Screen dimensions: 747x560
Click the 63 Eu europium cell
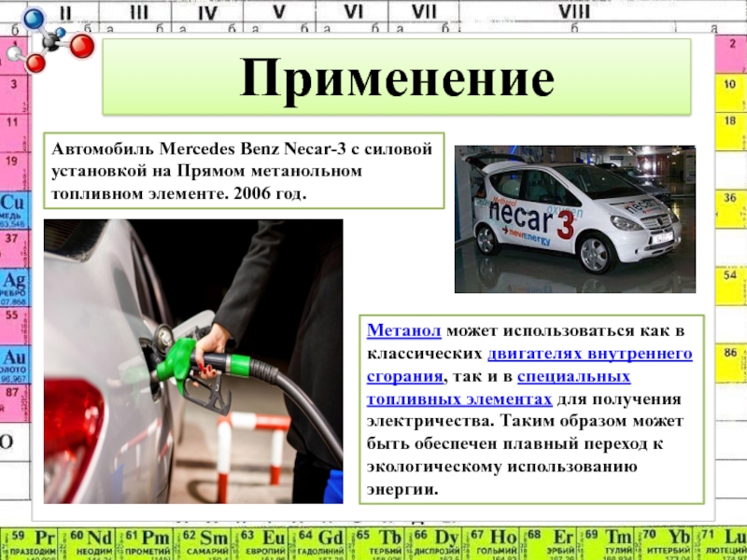point(260,543)
